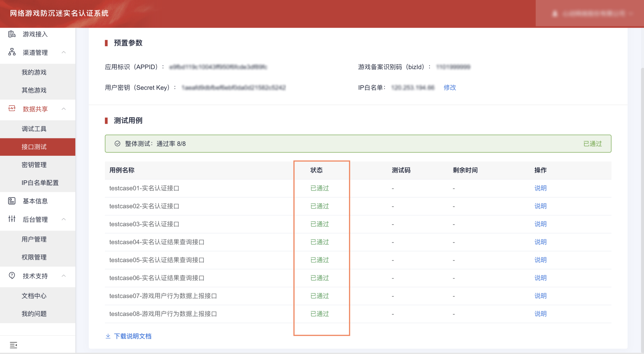The image size is (644, 354).
Task: Open the 调试工具 menu item
Action: pos(34,129)
